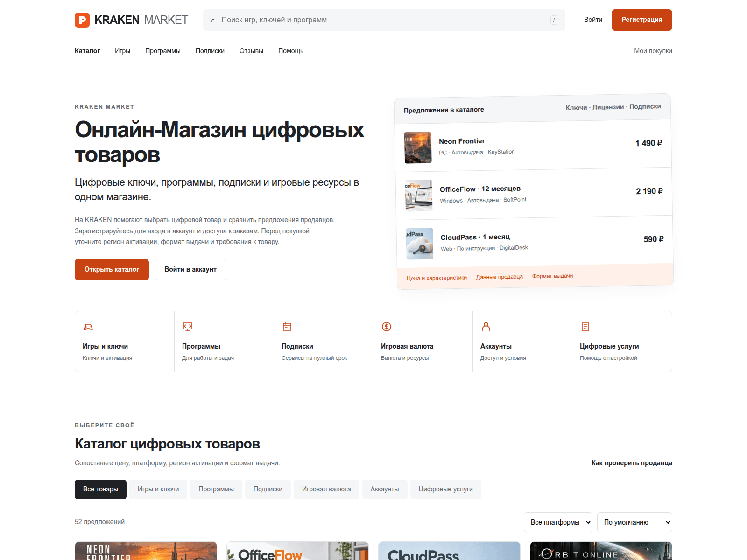This screenshot has width=747, height=560.
Task: Open the OfficeFlow thumbnail in offers panel
Action: [x=419, y=196]
